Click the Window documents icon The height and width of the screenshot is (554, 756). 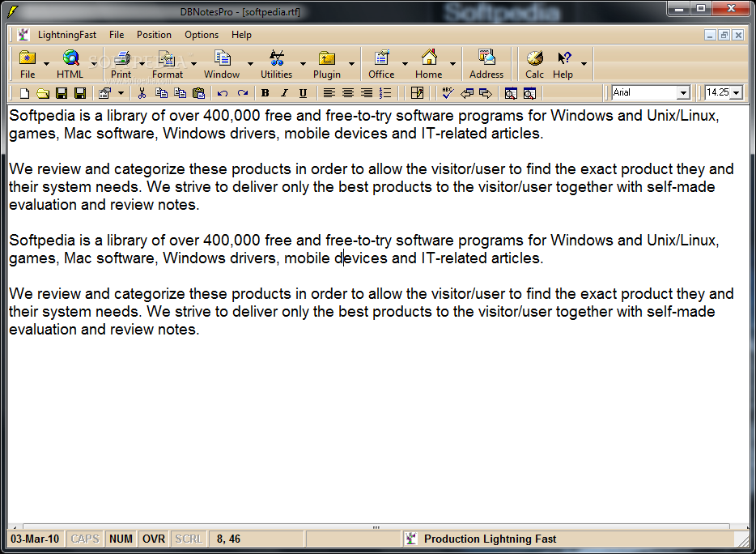click(222, 58)
